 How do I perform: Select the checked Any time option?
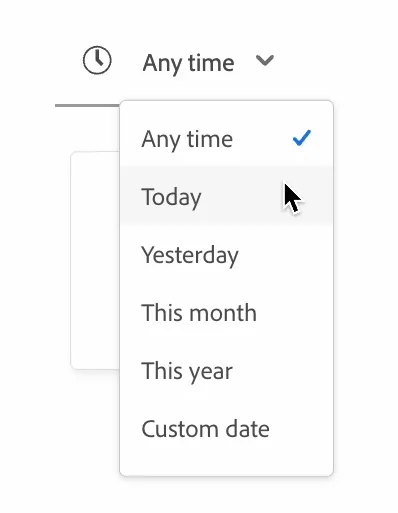pyautogui.click(x=226, y=139)
